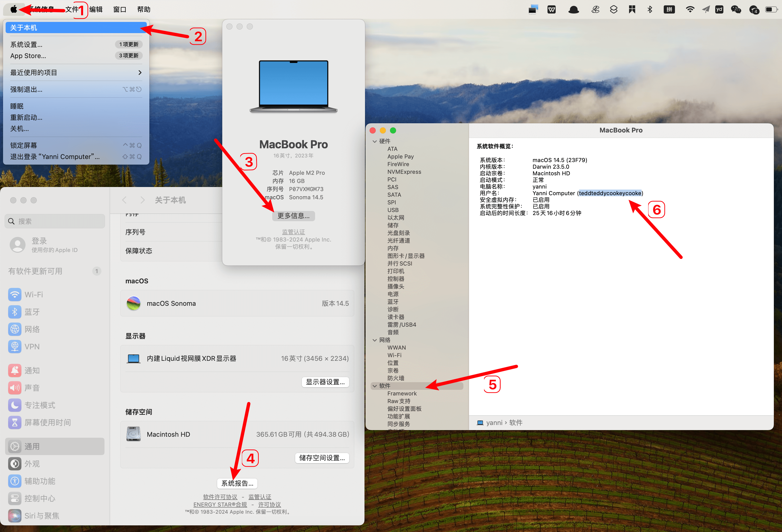Click the Sound (声音) speaker icon
Viewport: 782px width, 532px height.
[15, 388]
